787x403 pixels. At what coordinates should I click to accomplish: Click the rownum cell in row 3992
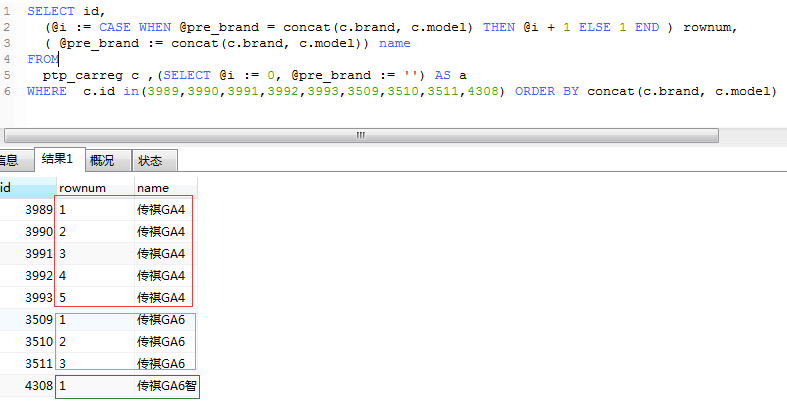click(95, 276)
